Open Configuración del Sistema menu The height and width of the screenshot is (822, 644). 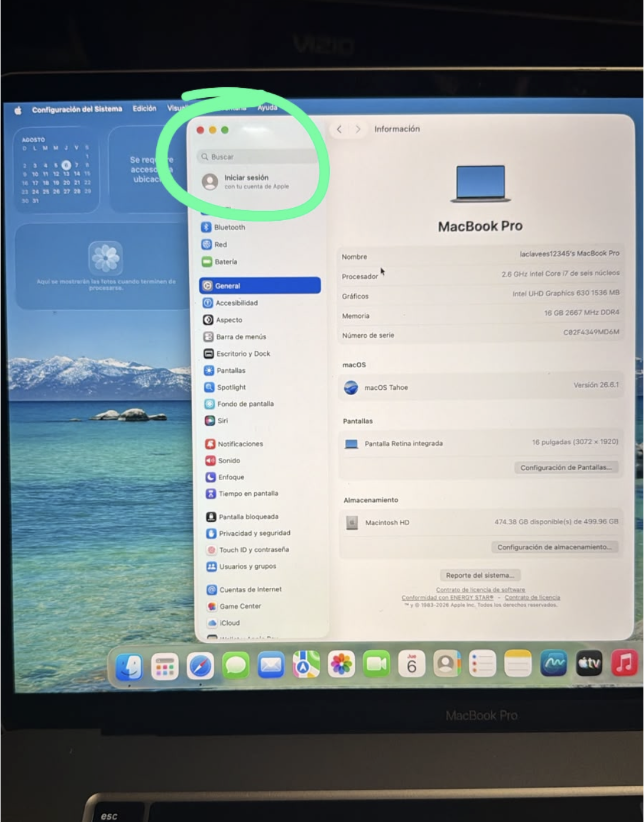coord(77,109)
